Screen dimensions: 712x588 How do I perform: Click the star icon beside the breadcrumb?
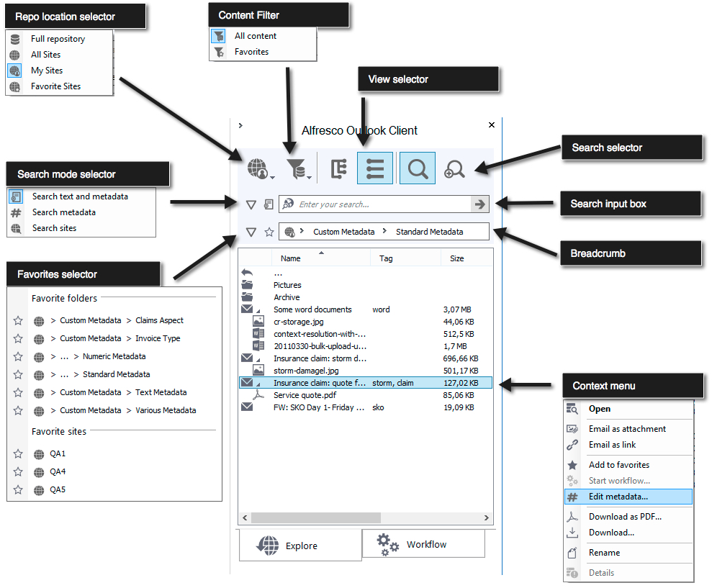click(x=269, y=232)
